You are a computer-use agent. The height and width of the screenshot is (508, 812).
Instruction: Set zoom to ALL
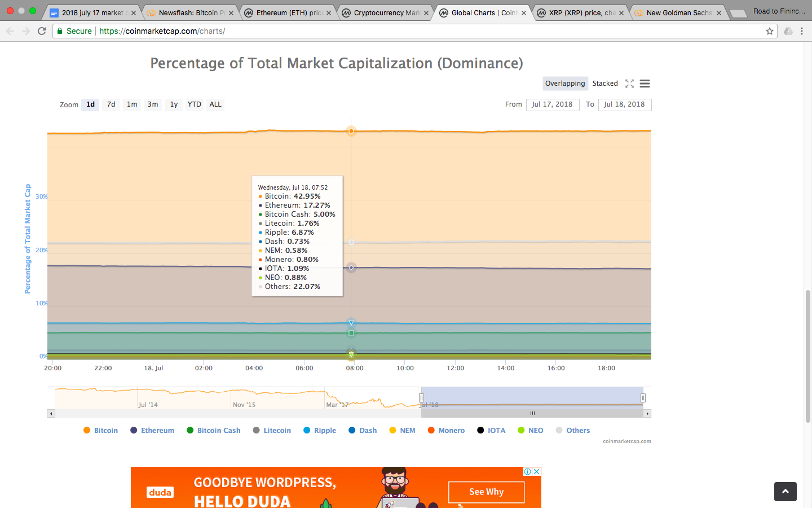[215, 104]
